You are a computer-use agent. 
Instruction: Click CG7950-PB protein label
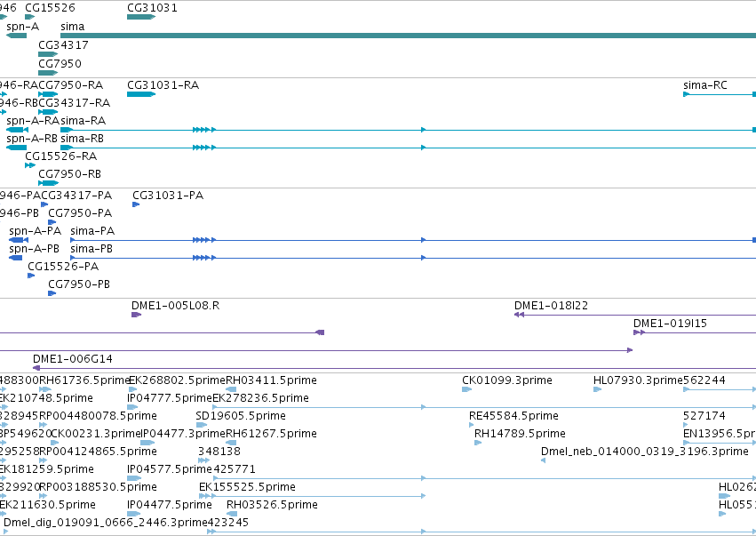tap(79, 284)
